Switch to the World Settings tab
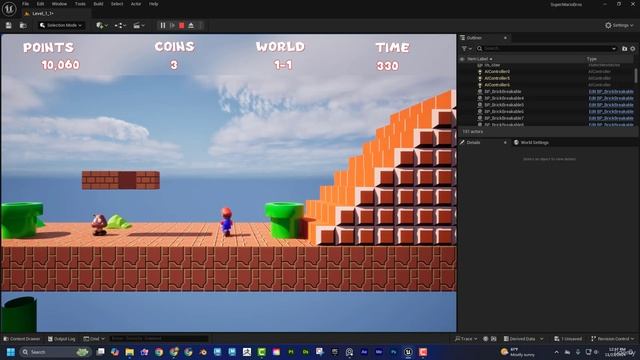Screen dimensions: 640x360 [x=531, y=142]
